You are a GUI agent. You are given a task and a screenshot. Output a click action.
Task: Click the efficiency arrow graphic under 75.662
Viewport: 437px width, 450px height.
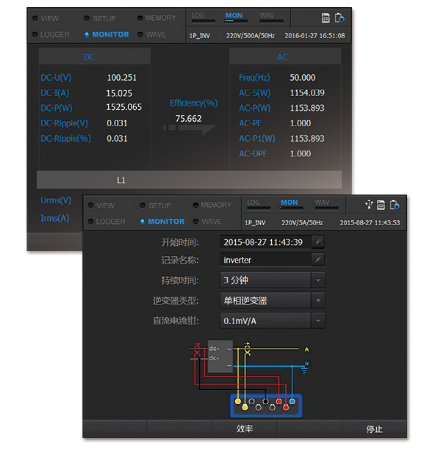(x=189, y=128)
